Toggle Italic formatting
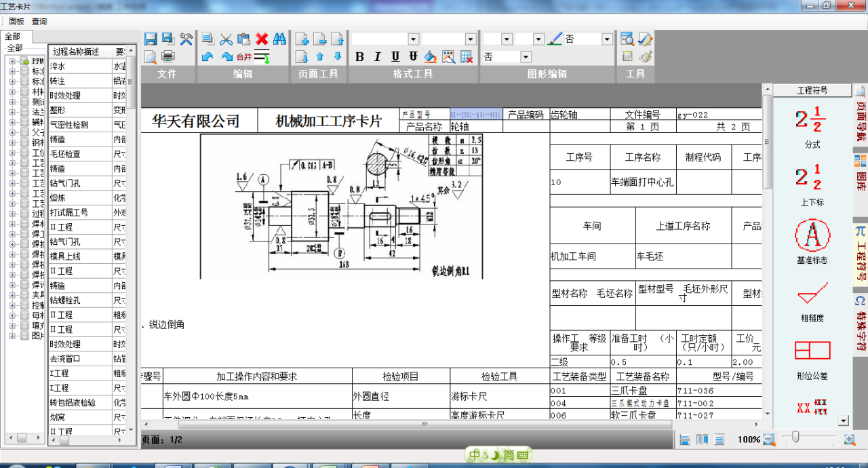The image size is (868, 468). click(x=378, y=56)
